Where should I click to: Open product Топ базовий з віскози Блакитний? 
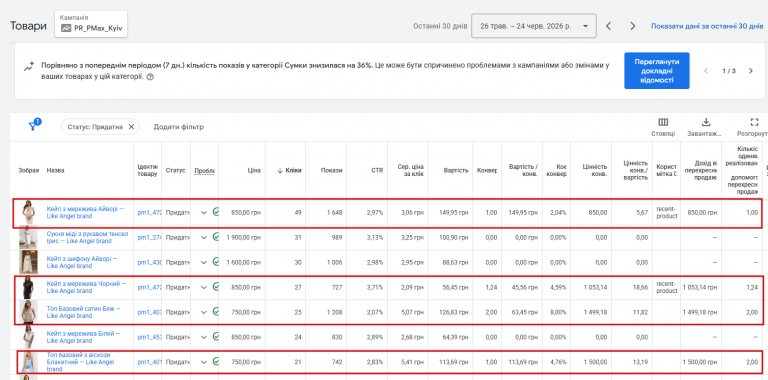(80, 362)
